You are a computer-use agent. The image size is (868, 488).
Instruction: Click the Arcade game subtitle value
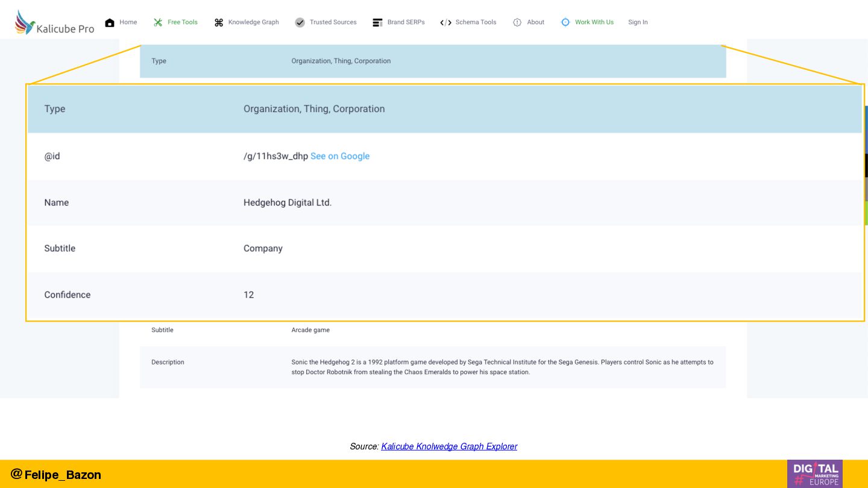click(310, 330)
